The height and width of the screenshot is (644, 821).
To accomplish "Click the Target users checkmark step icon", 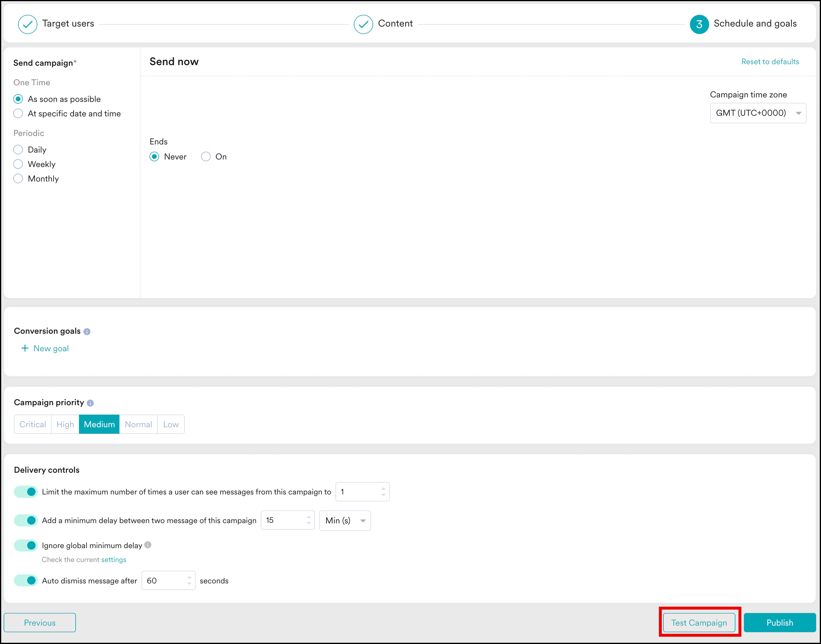I will click(x=27, y=24).
